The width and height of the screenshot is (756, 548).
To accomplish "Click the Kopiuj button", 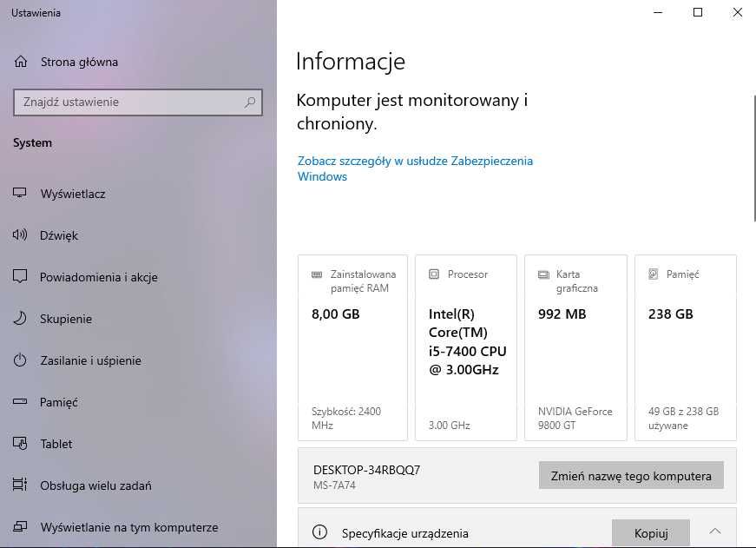I will [x=651, y=533].
